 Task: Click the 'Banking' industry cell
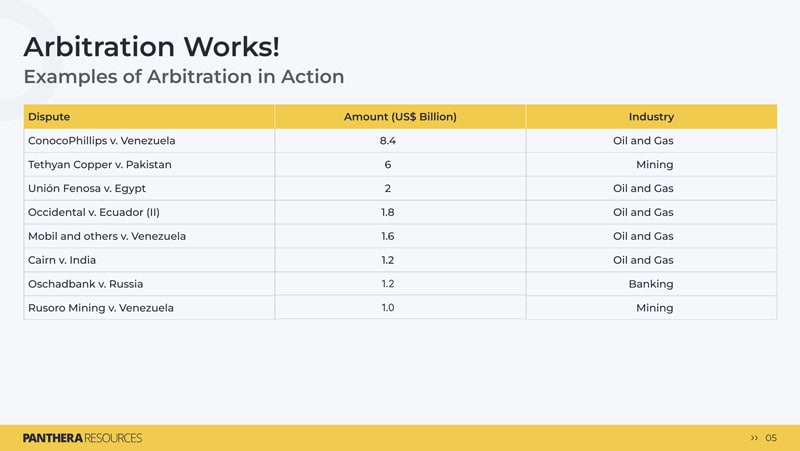[x=651, y=284]
